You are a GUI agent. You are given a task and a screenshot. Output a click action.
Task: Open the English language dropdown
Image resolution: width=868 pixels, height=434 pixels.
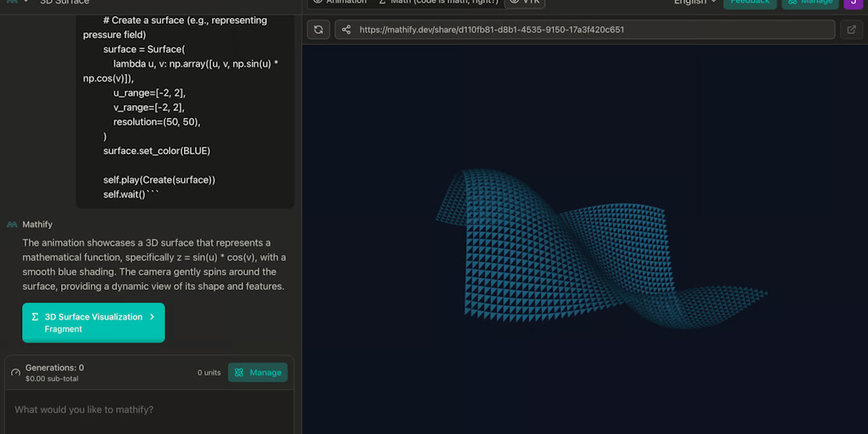695,2
